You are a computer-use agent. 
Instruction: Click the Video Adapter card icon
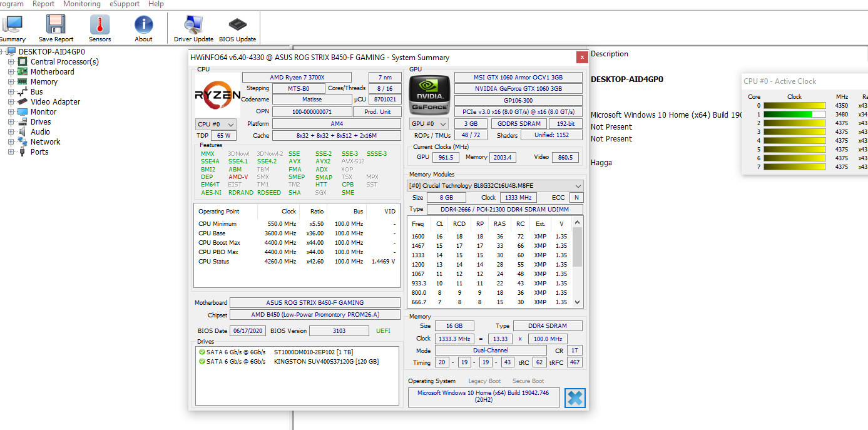pyautogui.click(x=23, y=101)
